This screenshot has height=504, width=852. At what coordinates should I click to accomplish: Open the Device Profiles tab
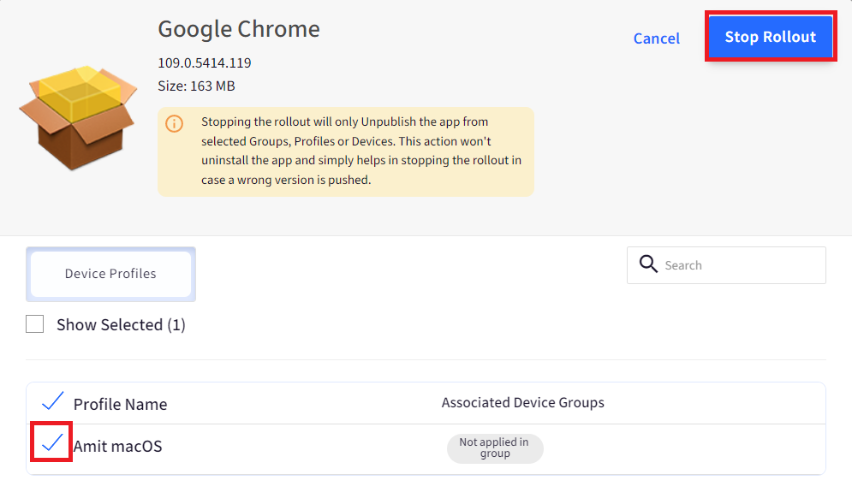click(110, 274)
